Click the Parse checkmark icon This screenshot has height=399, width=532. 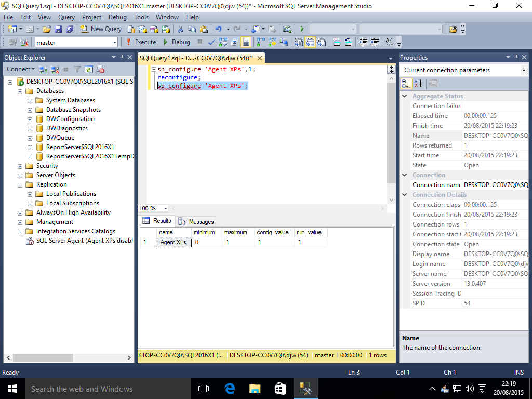coord(211,42)
